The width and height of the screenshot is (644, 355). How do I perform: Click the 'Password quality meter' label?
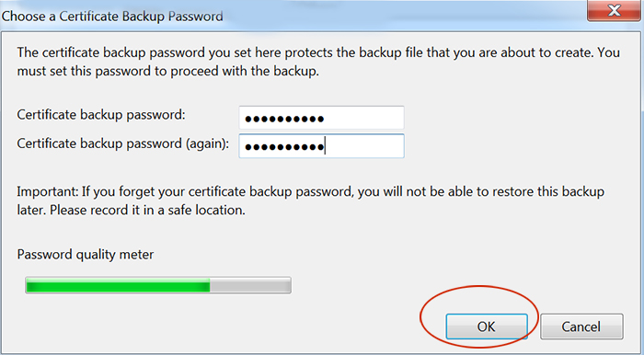click(86, 255)
